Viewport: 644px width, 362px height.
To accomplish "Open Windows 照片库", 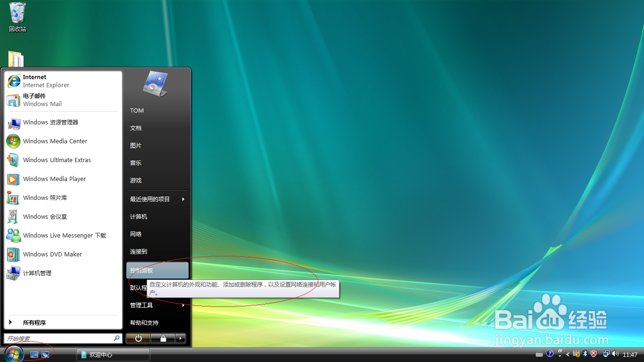I will pyautogui.click(x=63, y=198).
